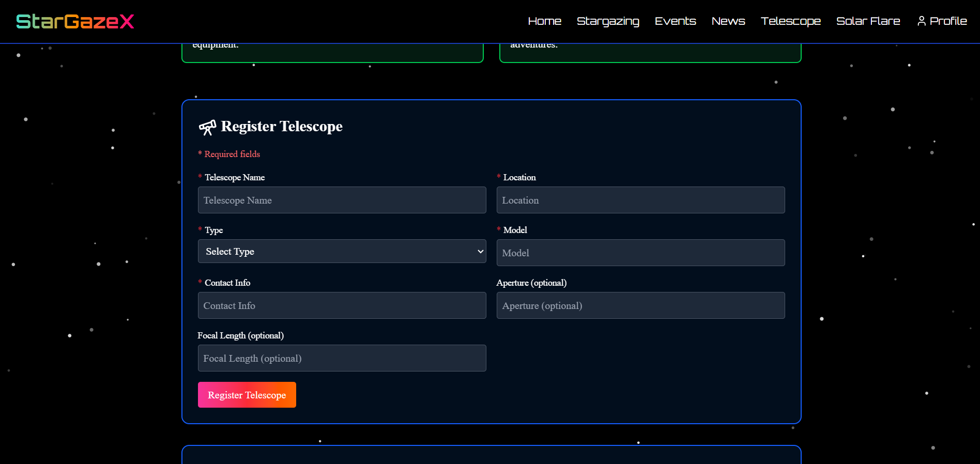Screen dimensions: 980x464
Task: Click the Model input field
Action: [640, 253]
